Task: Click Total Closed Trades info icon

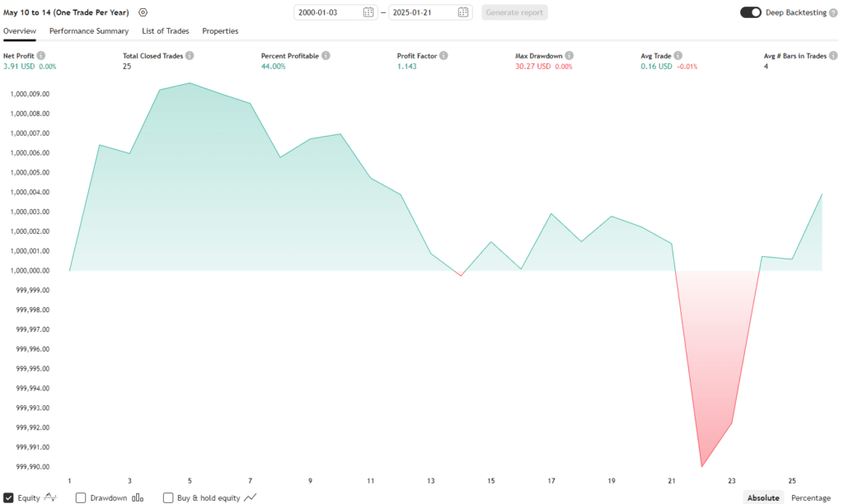Action: pyautogui.click(x=190, y=56)
